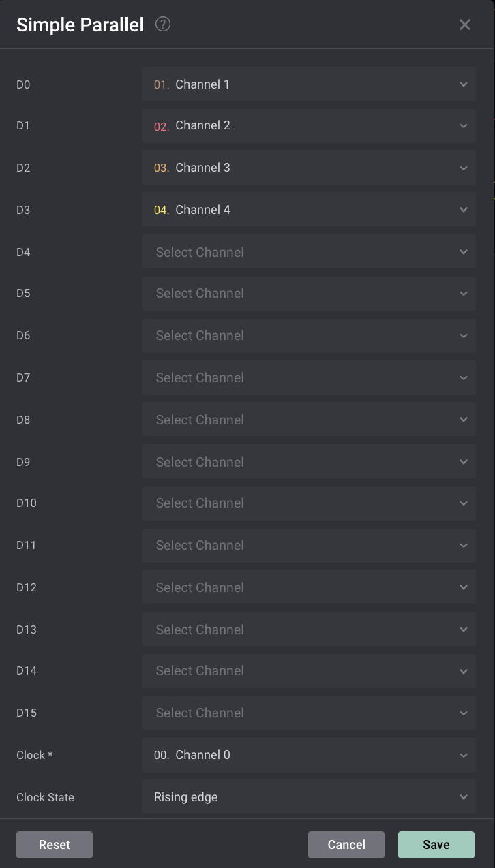
Task: Click the D12 dropdown chevron arrow
Action: click(x=464, y=587)
